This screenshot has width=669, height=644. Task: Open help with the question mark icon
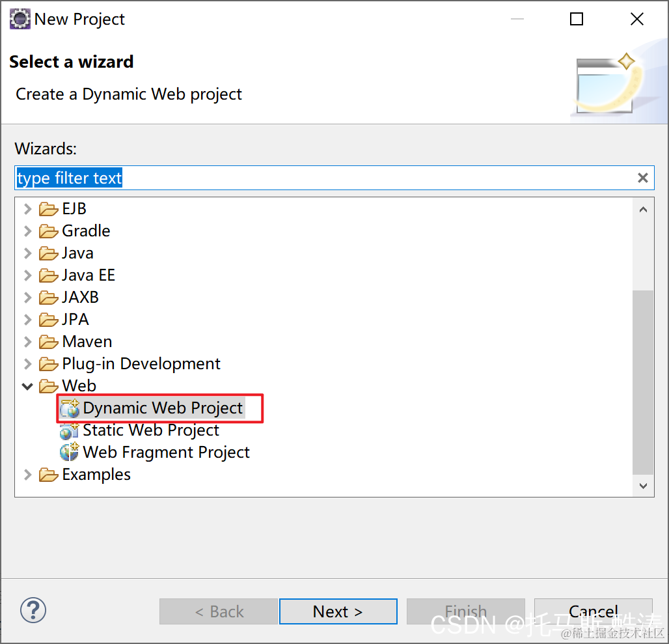click(x=33, y=610)
